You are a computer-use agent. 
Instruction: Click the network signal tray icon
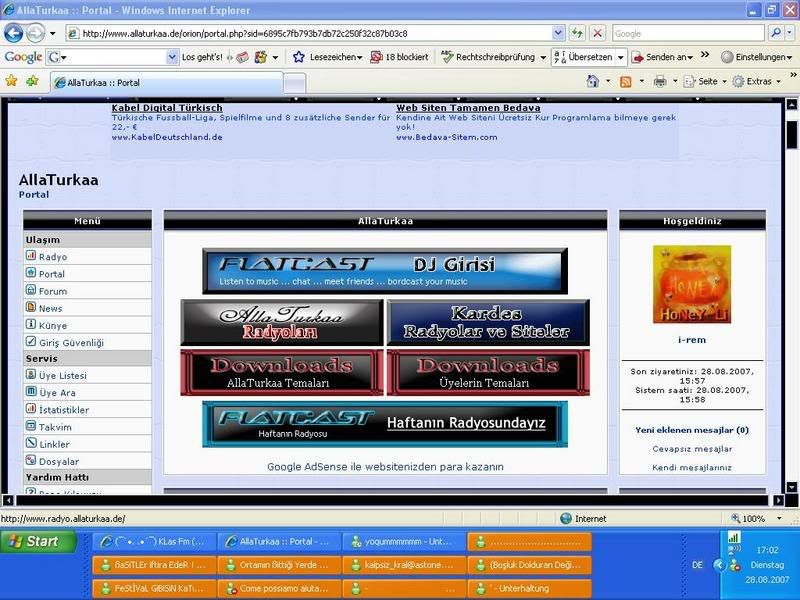pyautogui.click(x=734, y=537)
